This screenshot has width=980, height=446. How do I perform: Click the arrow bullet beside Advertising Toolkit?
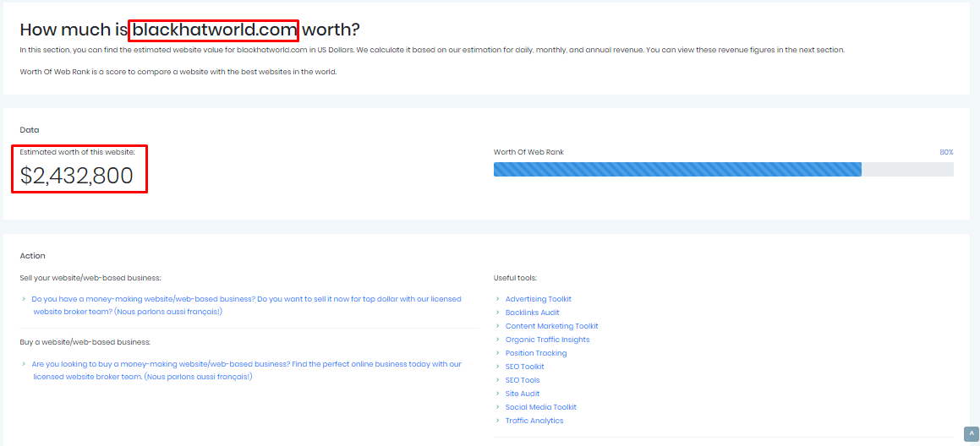point(497,299)
